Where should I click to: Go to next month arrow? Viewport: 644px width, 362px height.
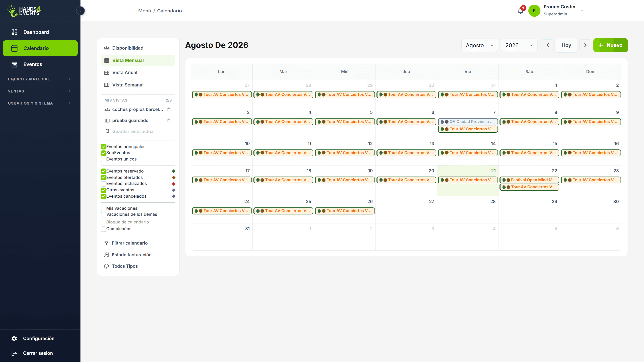coord(585,45)
